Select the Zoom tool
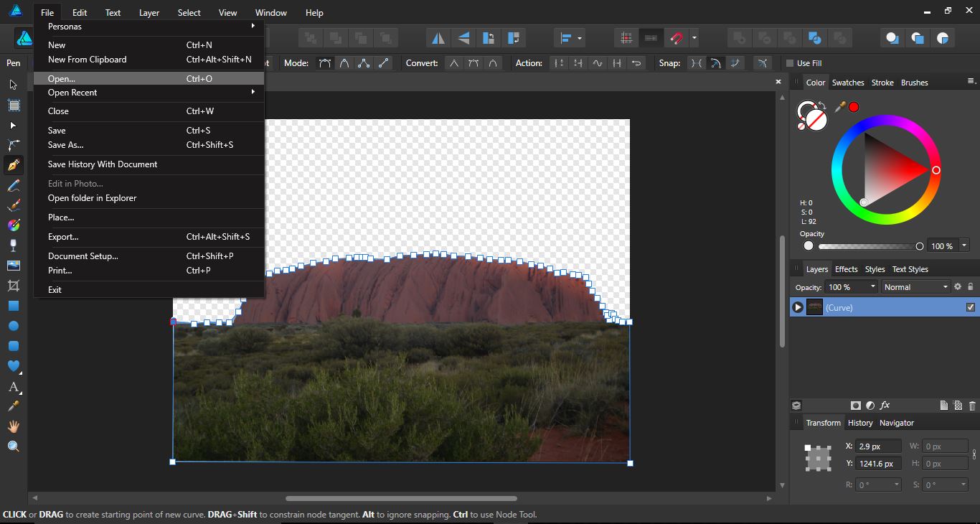Screen dimensions: 980x524 tap(14, 446)
